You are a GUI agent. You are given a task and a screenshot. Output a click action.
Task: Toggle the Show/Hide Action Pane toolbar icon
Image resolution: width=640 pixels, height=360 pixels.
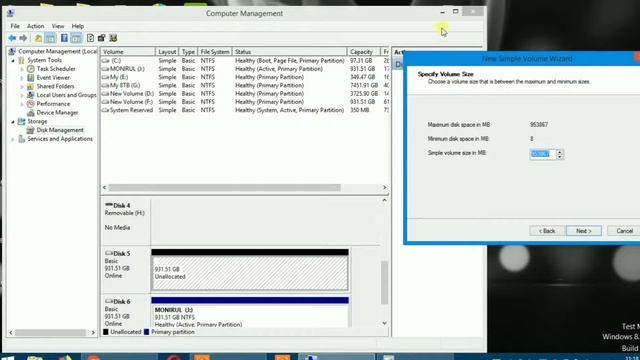click(x=76, y=38)
